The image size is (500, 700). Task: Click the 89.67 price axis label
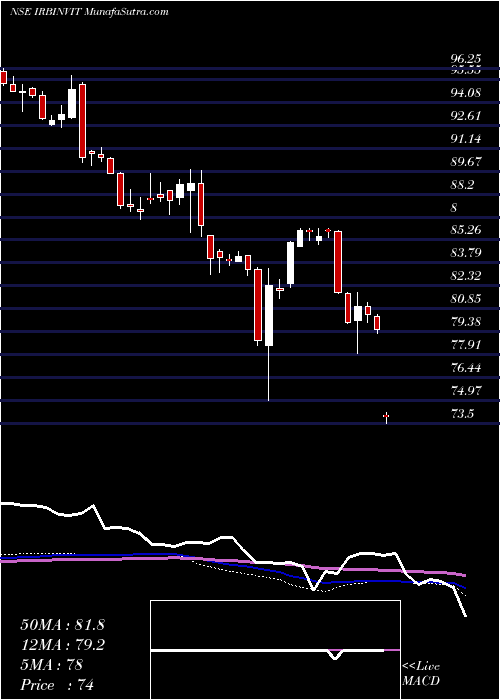coord(465,161)
